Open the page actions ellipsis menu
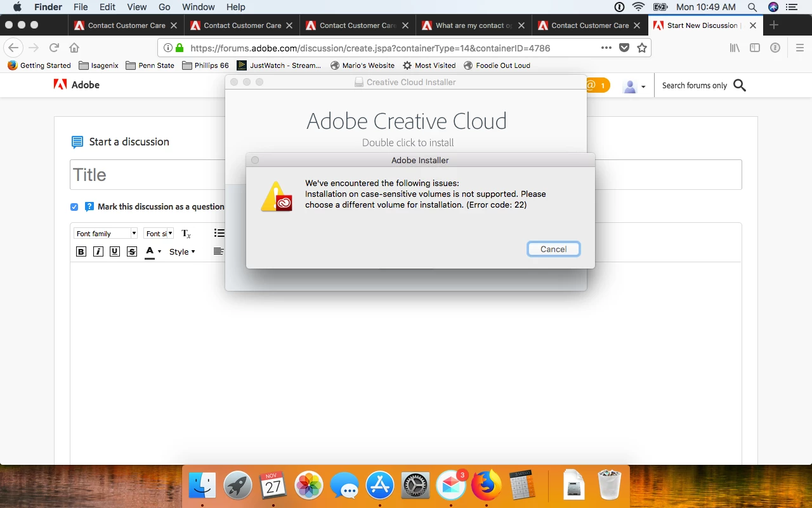812x508 pixels. (x=606, y=48)
